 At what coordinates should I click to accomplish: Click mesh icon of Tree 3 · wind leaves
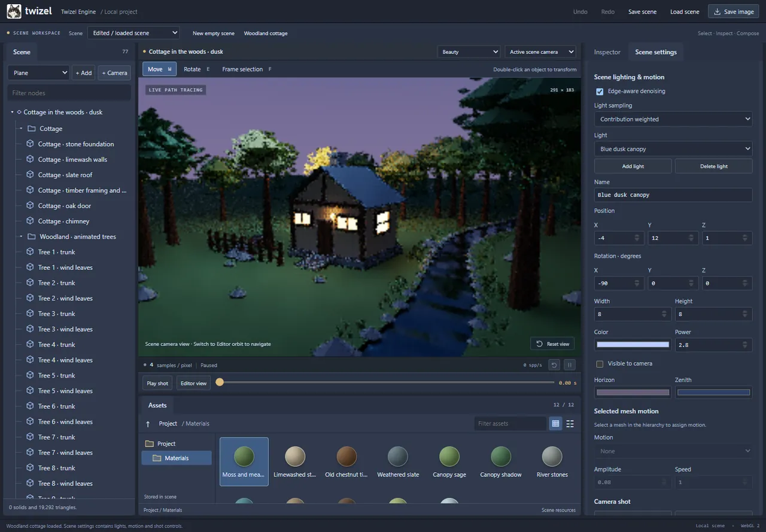coord(30,329)
